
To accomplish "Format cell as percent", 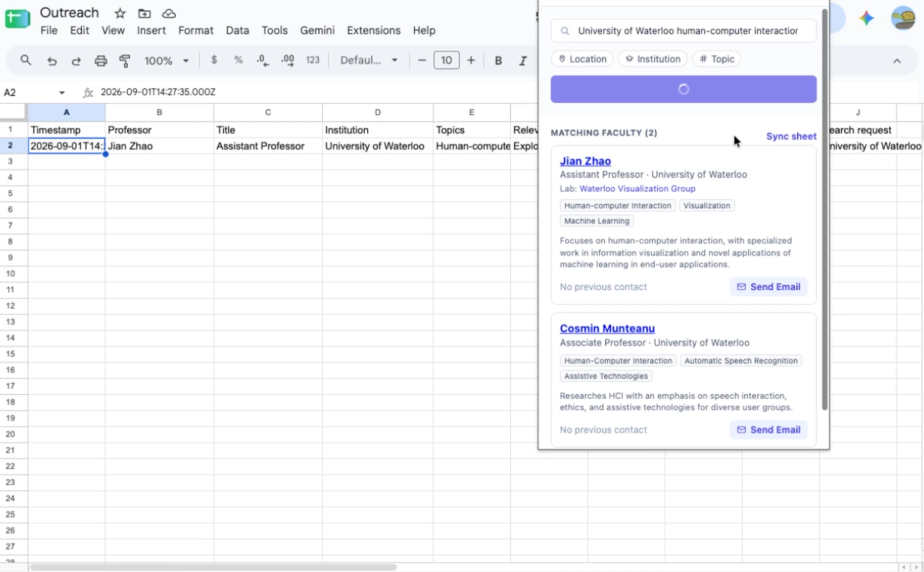I will [x=238, y=60].
